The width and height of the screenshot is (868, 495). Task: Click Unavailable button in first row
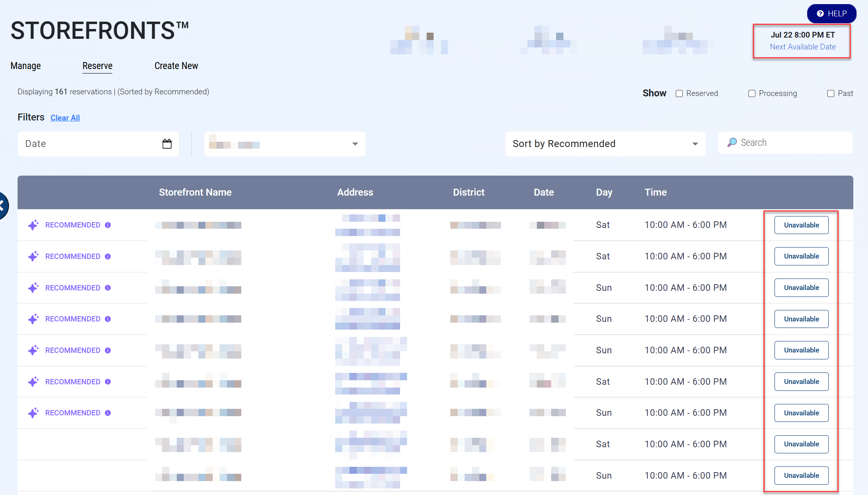coord(801,225)
